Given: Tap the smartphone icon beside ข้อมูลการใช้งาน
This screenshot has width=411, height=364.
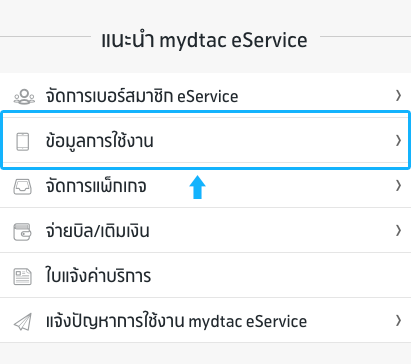Looking at the screenshot, I should [x=23, y=142].
